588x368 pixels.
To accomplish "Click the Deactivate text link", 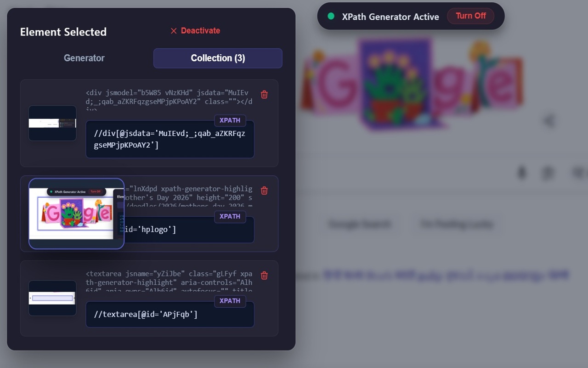I will 200,31.
